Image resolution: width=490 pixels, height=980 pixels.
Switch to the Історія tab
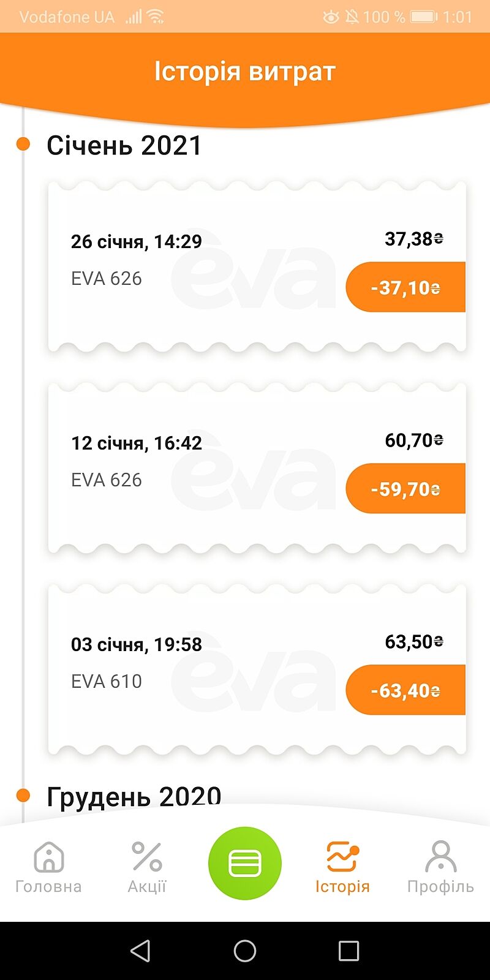342,866
